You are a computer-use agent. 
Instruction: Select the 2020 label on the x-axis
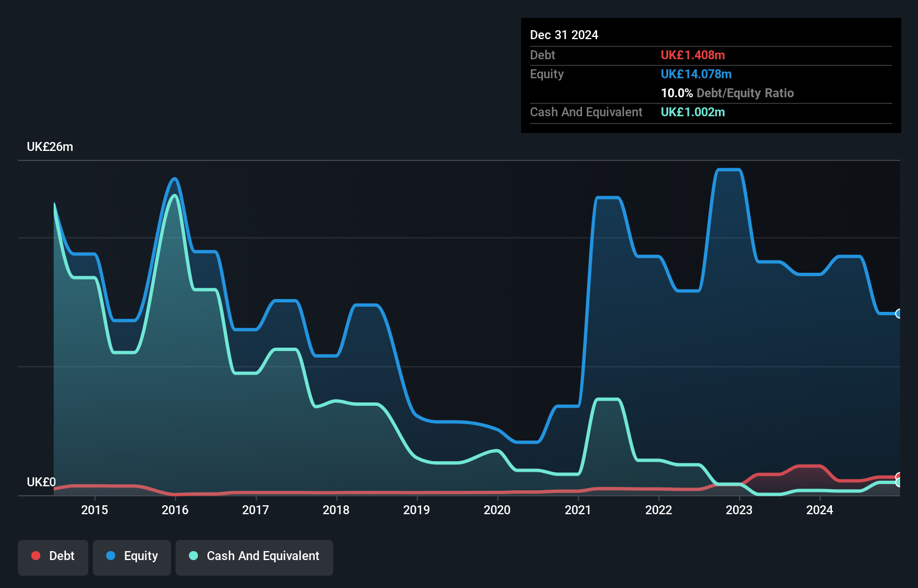click(497, 510)
